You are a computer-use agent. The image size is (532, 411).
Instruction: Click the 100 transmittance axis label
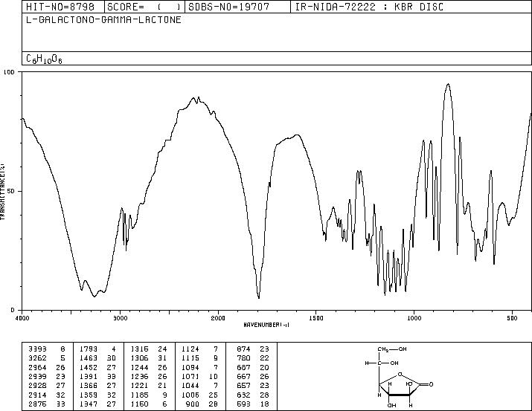coord(9,72)
